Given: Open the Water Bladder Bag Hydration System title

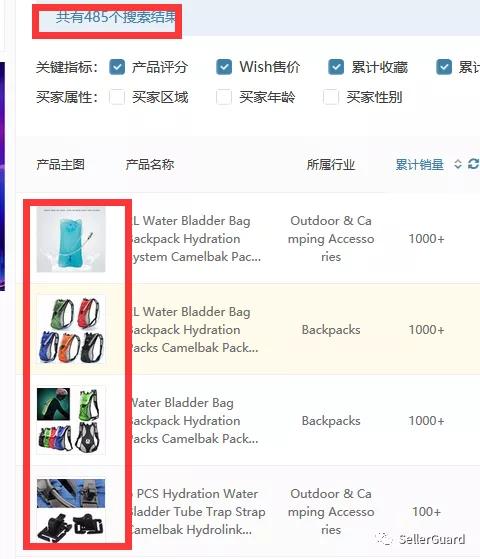Looking at the screenshot, I should 195,239.
